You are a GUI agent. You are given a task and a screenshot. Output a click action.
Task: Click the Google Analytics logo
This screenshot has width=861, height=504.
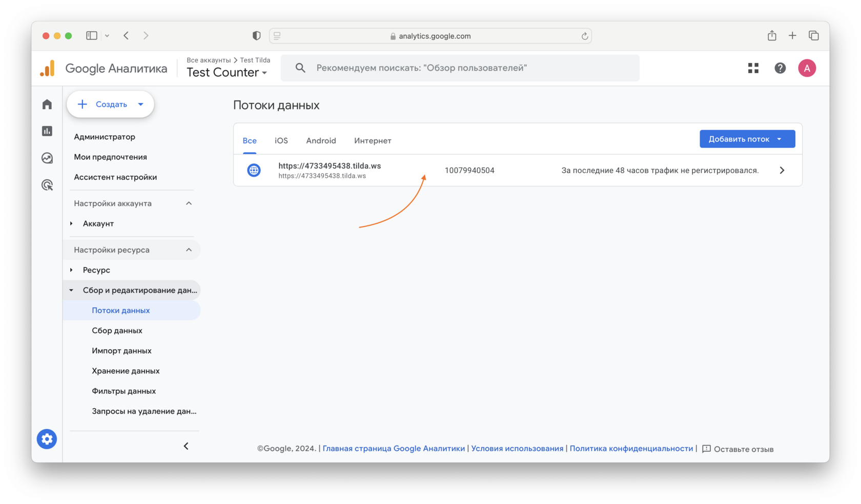48,68
